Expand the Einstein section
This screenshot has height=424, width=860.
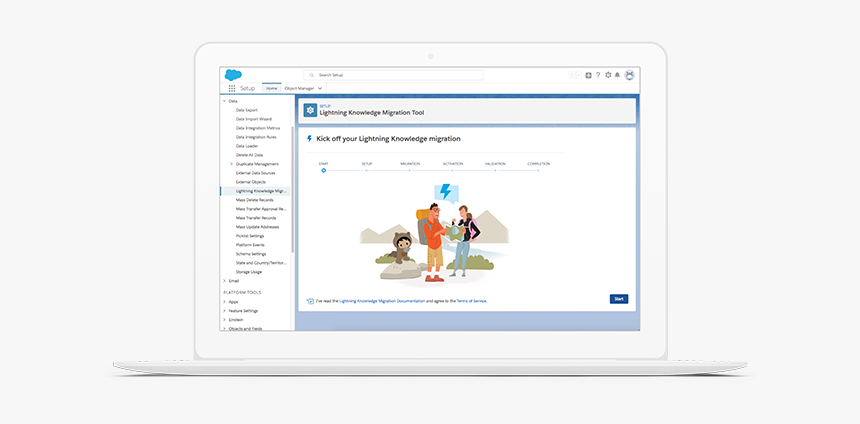(x=224, y=320)
